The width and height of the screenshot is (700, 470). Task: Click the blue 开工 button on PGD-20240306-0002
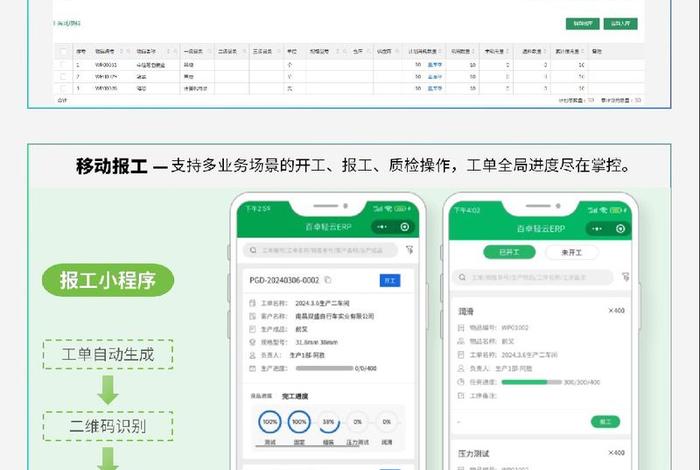[390, 280]
